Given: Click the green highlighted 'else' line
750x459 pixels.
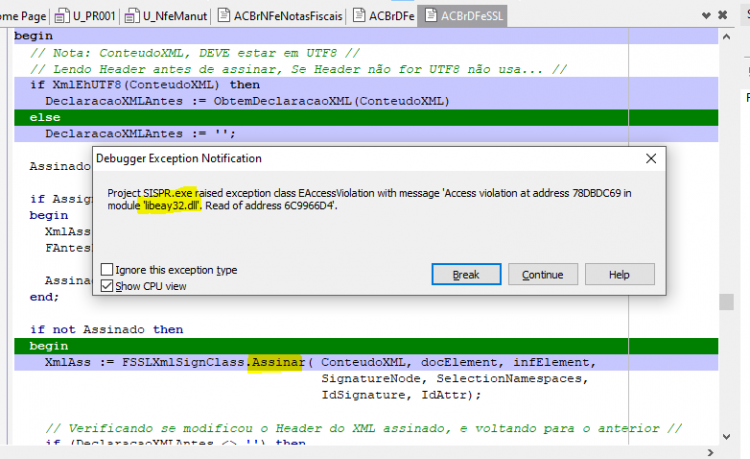Looking at the screenshot, I should tap(366, 118).
